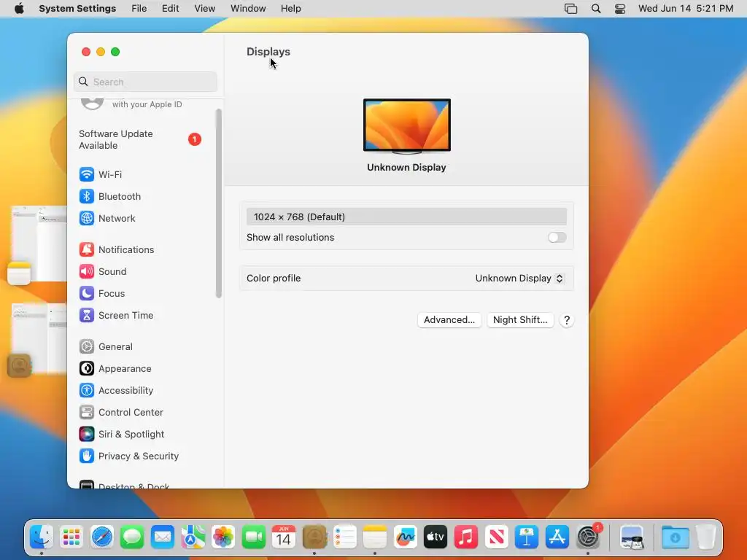The image size is (747, 560).
Task: Launch FaceTime from the Dock
Action: point(253,537)
